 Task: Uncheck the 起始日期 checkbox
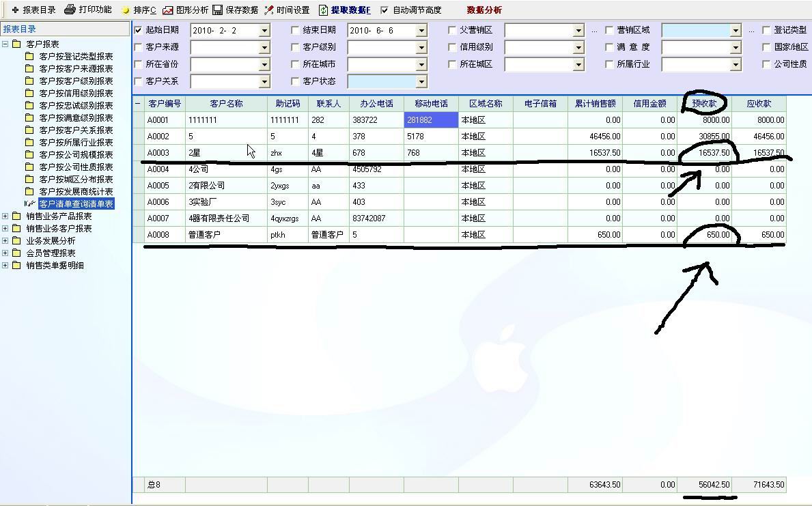click(139, 30)
